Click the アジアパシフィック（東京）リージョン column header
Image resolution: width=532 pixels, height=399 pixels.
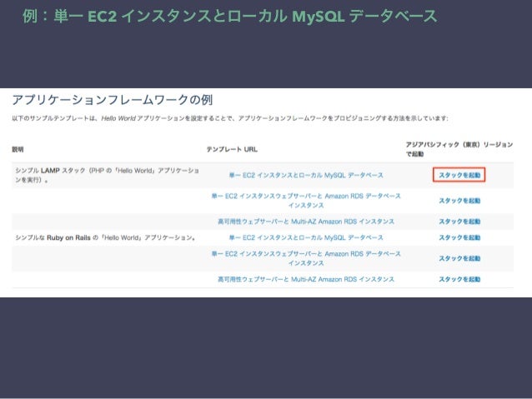(x=459, y=149)
